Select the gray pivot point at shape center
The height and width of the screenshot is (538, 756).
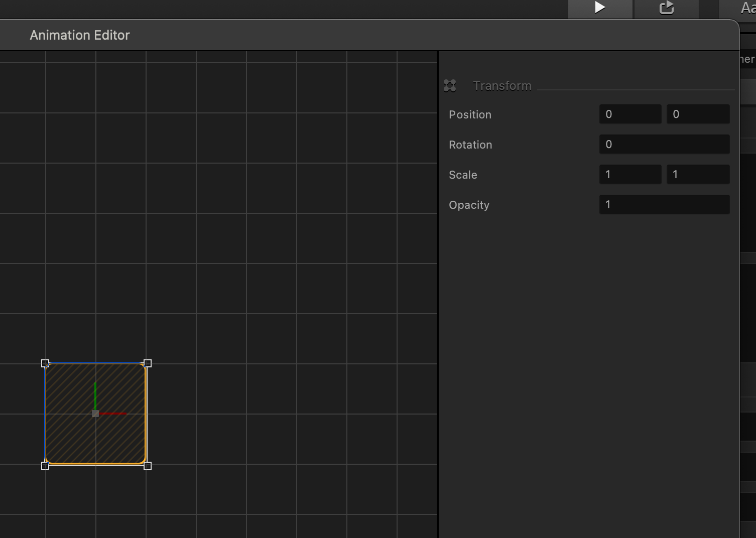point(95,414)
